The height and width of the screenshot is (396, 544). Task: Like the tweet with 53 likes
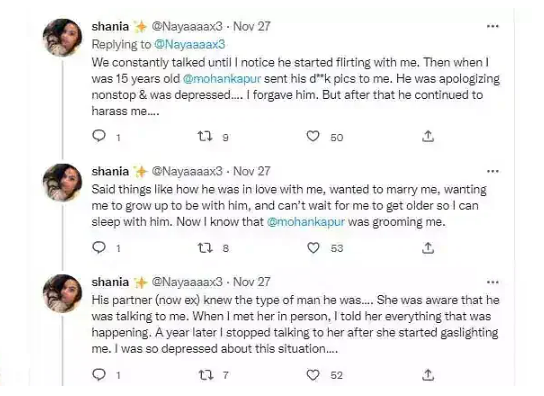click(313, 248)
